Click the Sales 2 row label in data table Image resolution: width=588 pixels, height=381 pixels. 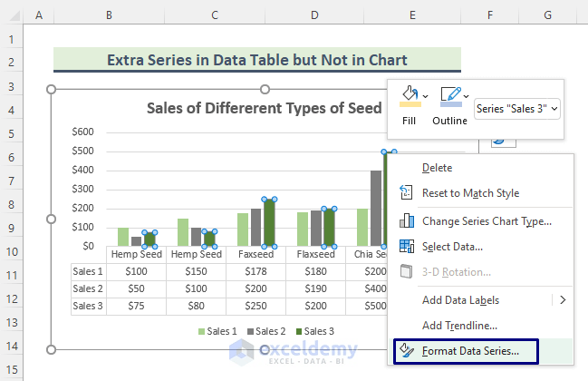tap(88, 288)
